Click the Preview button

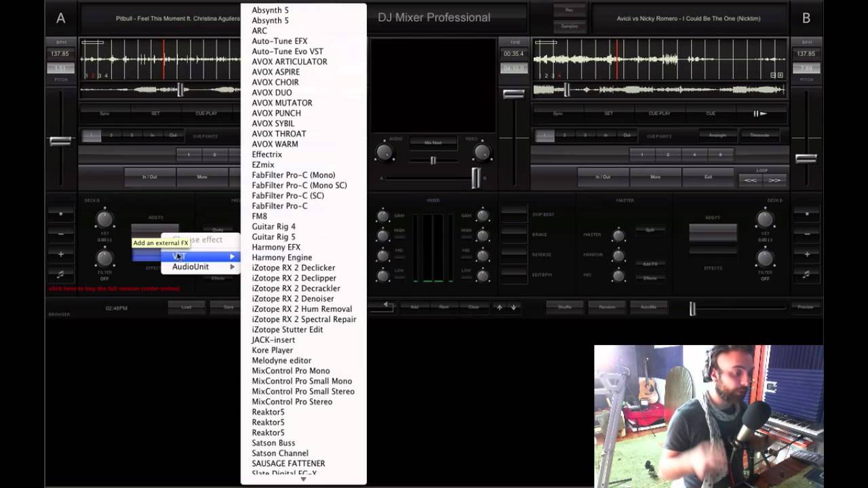(x=805, y=307)
